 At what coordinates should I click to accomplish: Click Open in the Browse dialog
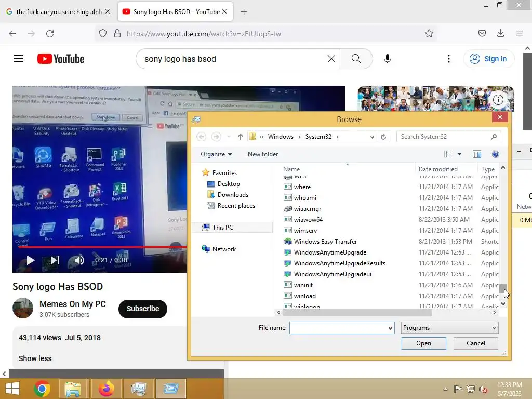[423, 343]
